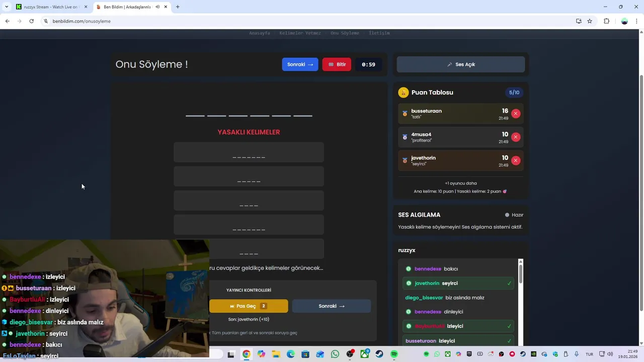Click the chat scrollbar up arrow
Screen dimensions: 644x362
point(520,261)
